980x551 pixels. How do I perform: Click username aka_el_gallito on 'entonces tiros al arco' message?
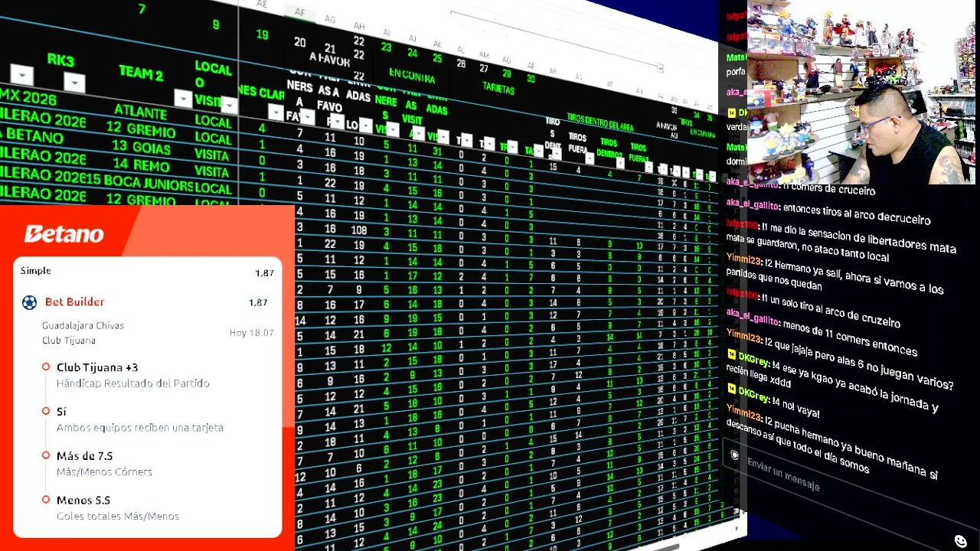753,204
